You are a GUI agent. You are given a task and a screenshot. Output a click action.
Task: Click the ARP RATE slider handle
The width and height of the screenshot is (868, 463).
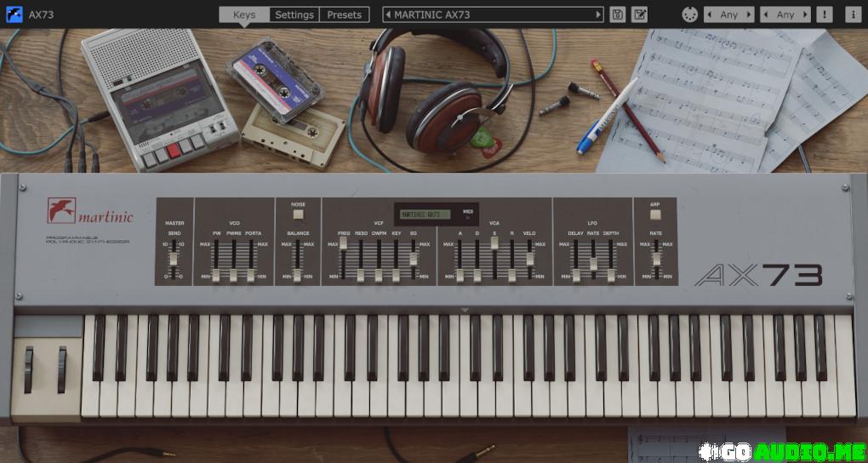[657, 259]
